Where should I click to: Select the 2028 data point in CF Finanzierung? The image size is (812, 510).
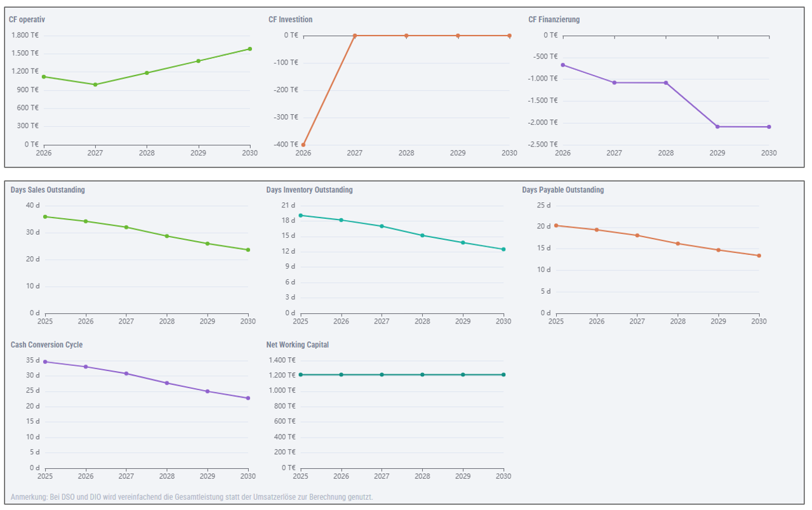click(x=666, y=82)
